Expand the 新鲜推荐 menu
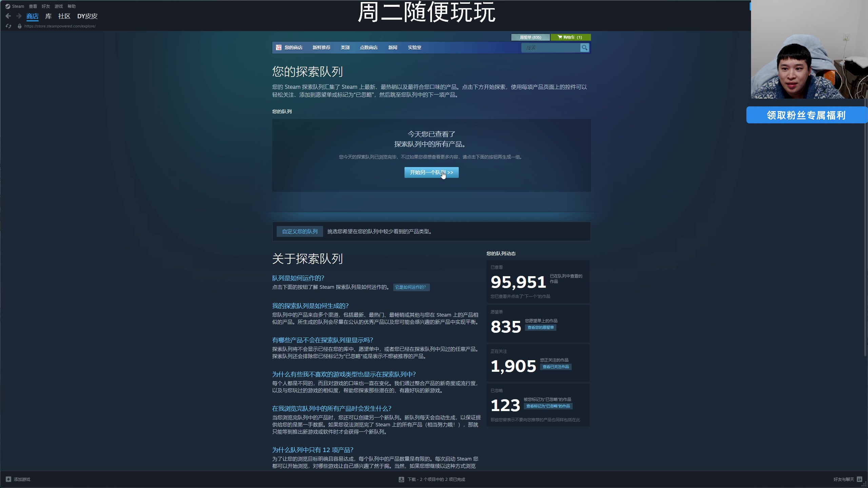The image size is (868, 488). [321, 47]
